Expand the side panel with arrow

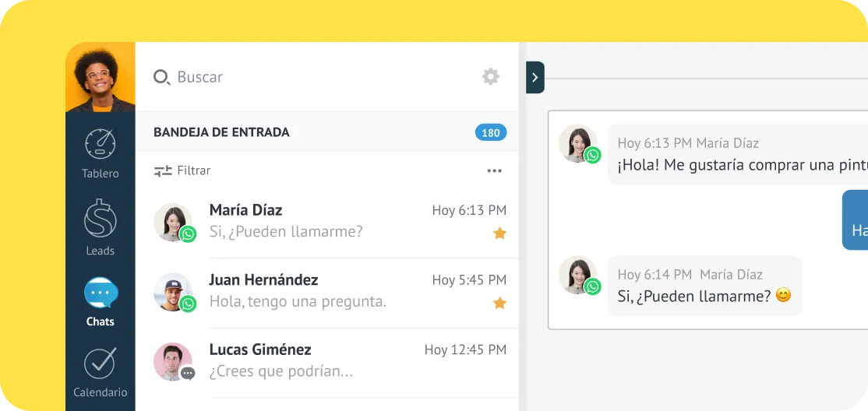535,78
